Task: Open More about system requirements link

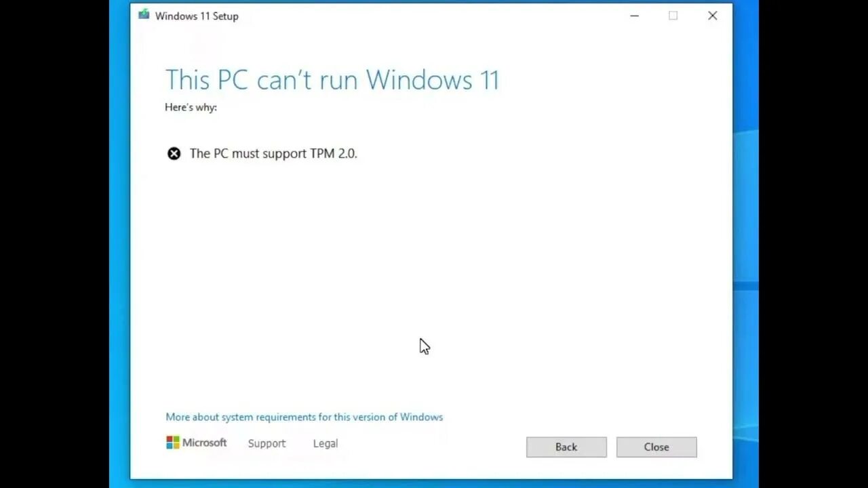Action: (304, 417)
